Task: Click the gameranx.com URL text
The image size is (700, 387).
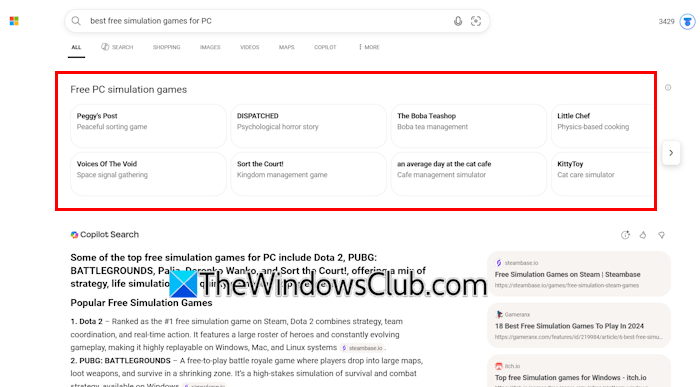Action: point(579,337)
